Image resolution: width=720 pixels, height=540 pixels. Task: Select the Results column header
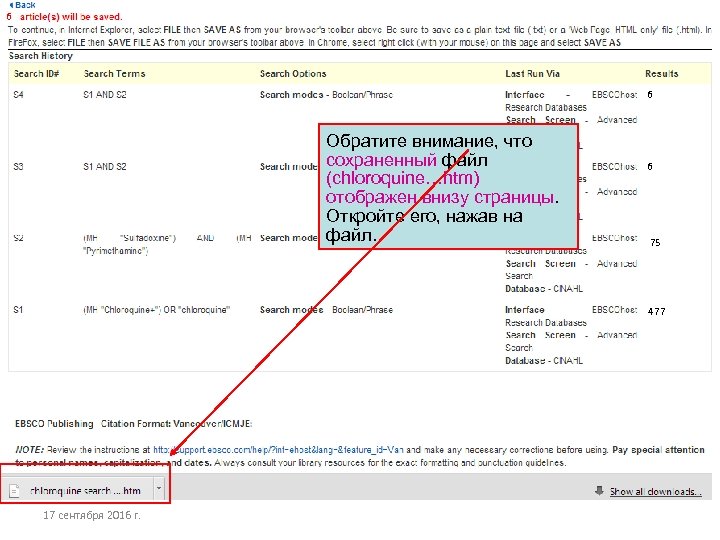click(x=662, y=73)
